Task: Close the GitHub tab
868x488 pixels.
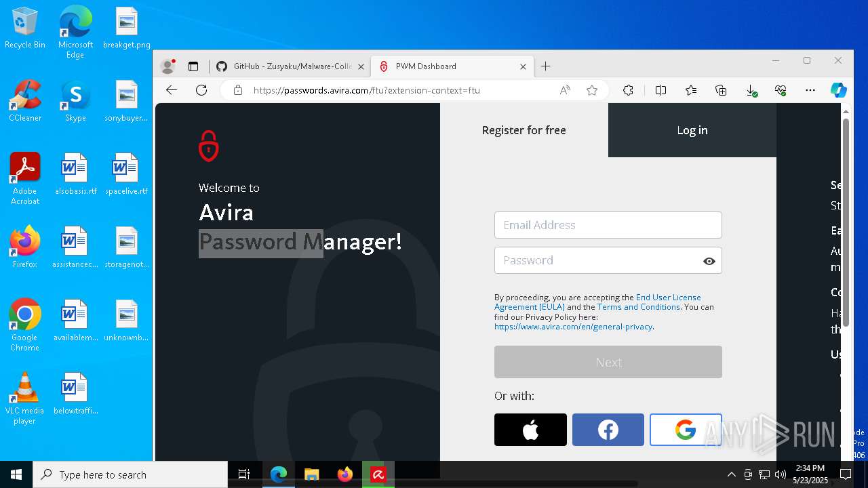Action: [x=361, y=66]
